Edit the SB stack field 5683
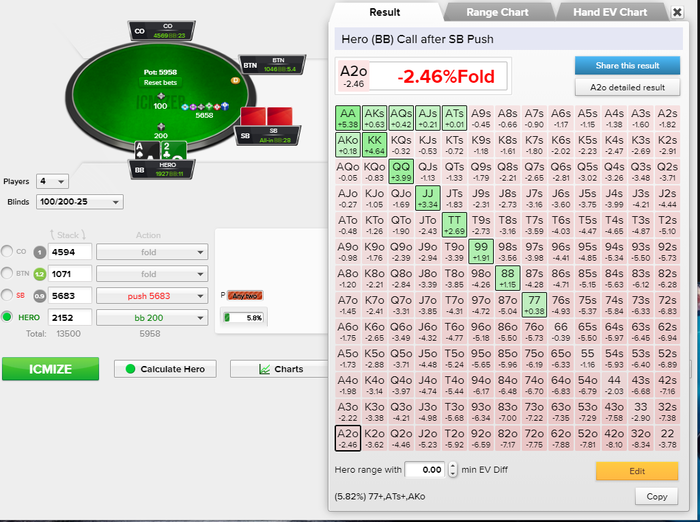 tap(70, 296)
